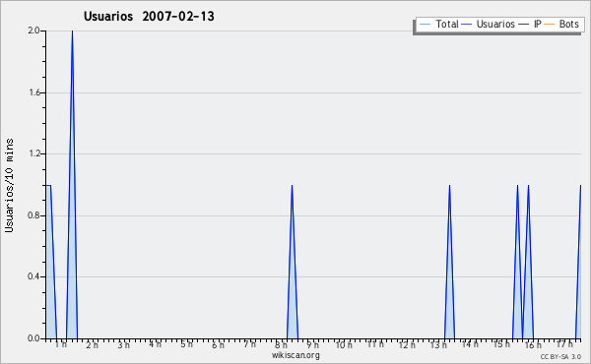Click the data peak after 8 h
This screenshot has height=364, width=591.
[293, 262]
